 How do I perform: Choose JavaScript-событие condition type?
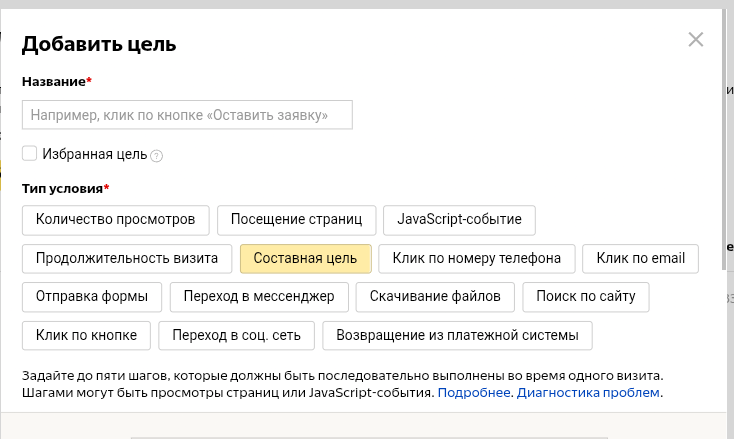point(459,220)
